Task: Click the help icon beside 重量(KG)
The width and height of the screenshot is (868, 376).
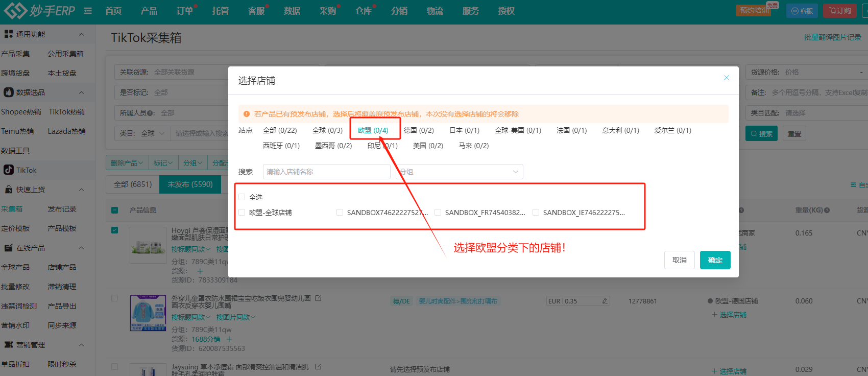Action: tap(827, 210)
